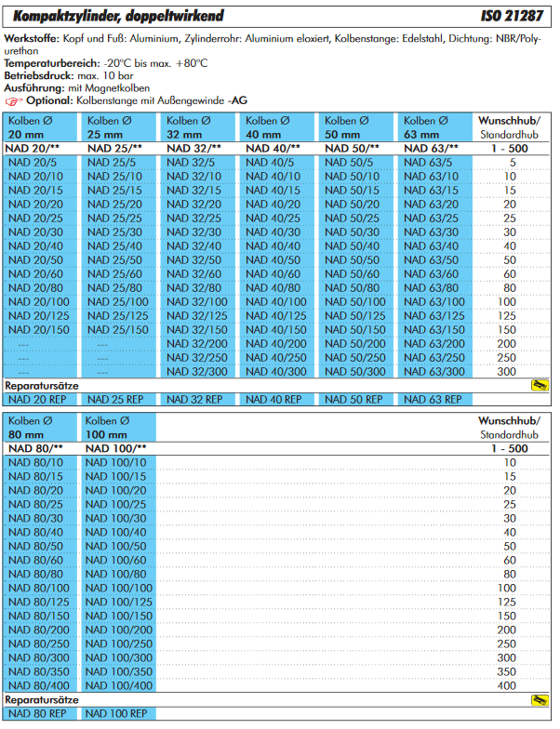The height and width of the screenshot is (729, 560).
Task: Click the NAD 32/250 cylinder entry
Action: pyautogui.click(x=197, y=358)
